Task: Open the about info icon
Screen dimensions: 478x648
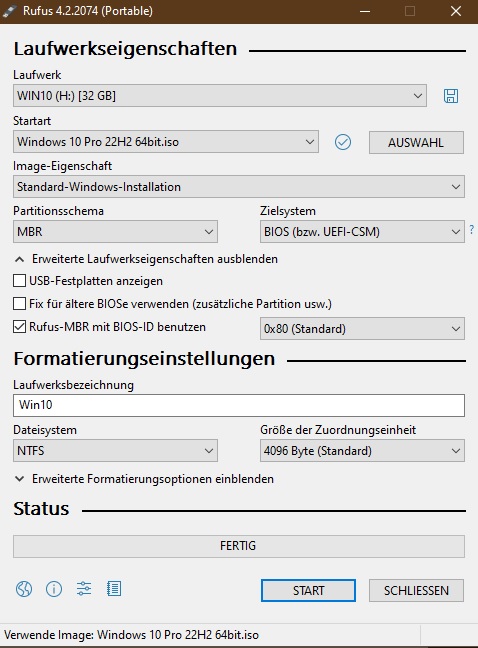Action: [54, 588]
